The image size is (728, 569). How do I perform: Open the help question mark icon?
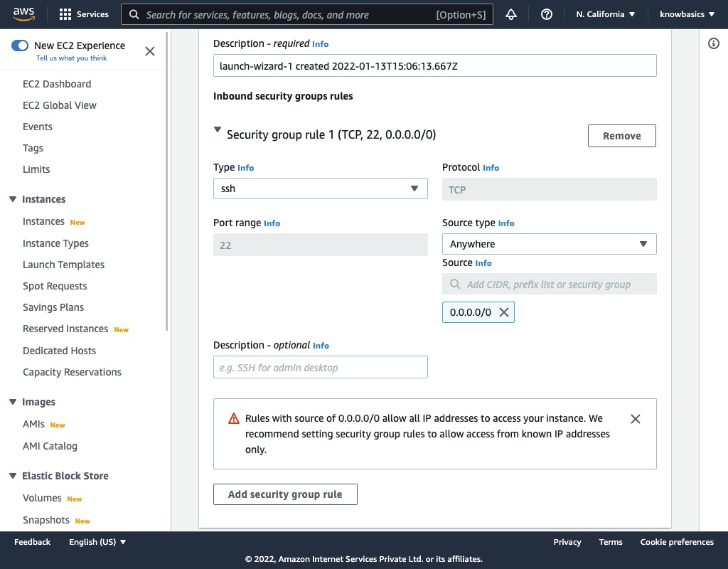pyautogui.click(x=547, y=14)
